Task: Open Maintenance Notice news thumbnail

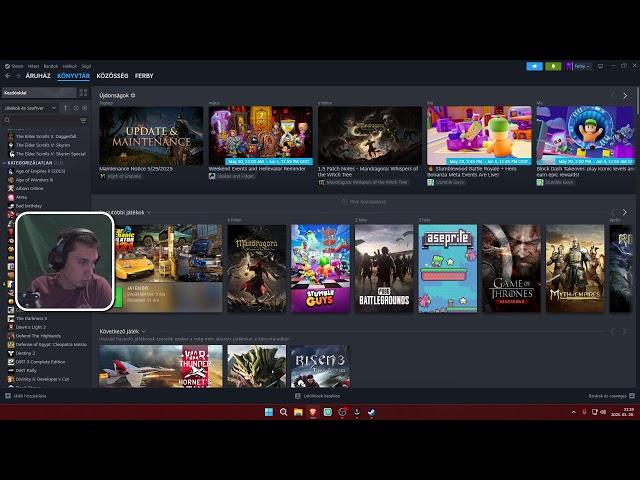Action: pyautogui.click(x=151, y=136)
